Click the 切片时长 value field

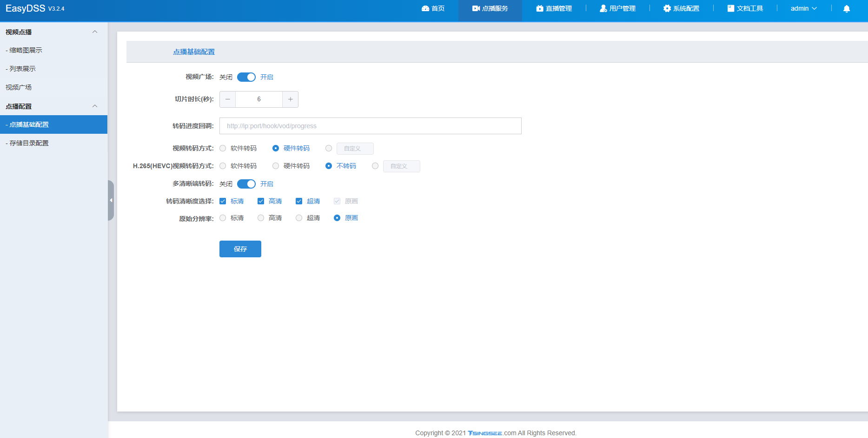(x=259, y=99)
